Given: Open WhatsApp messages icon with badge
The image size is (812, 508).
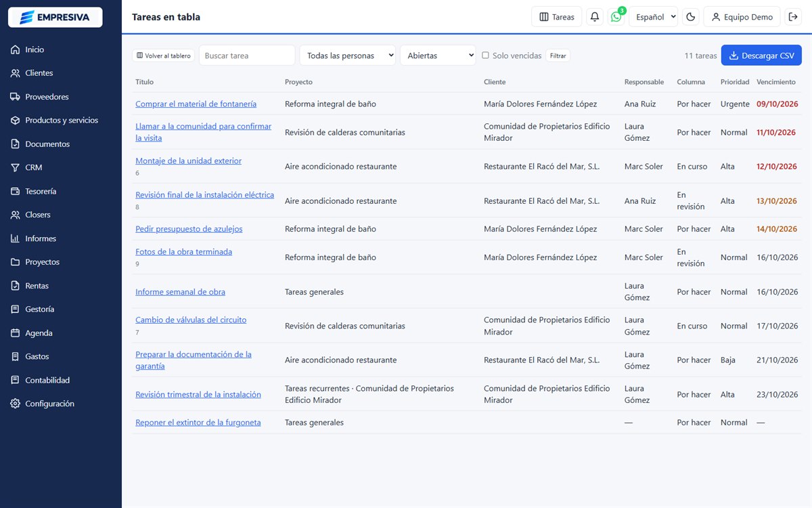Looking at the screenshot, I should coord(616,17).
